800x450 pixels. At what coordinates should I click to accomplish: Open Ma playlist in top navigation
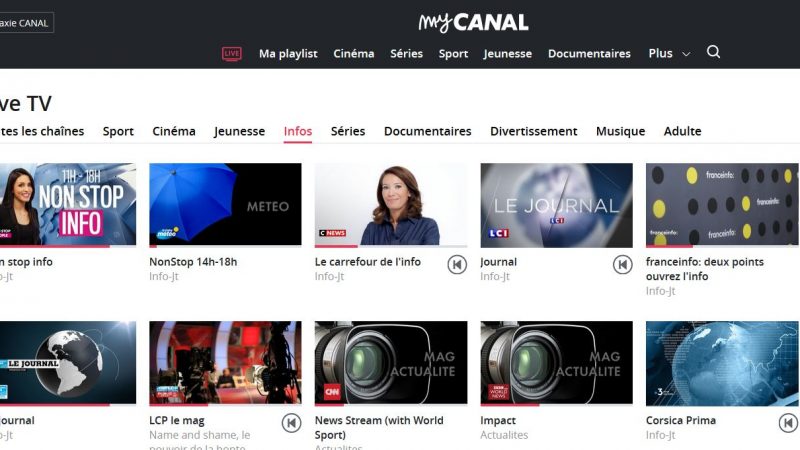coord(288,54)
